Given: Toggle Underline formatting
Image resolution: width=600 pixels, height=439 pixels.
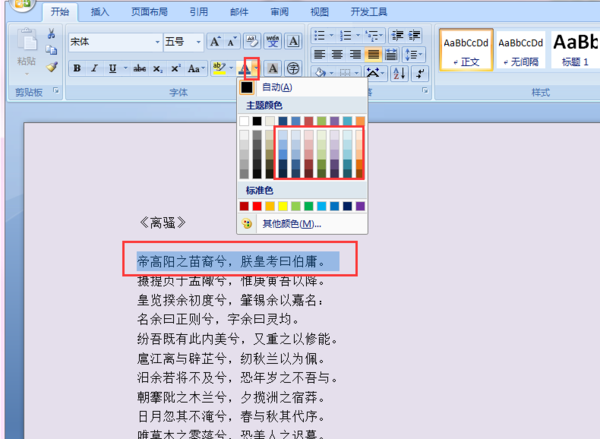Looking at the screenshot, I should [112, 69].
